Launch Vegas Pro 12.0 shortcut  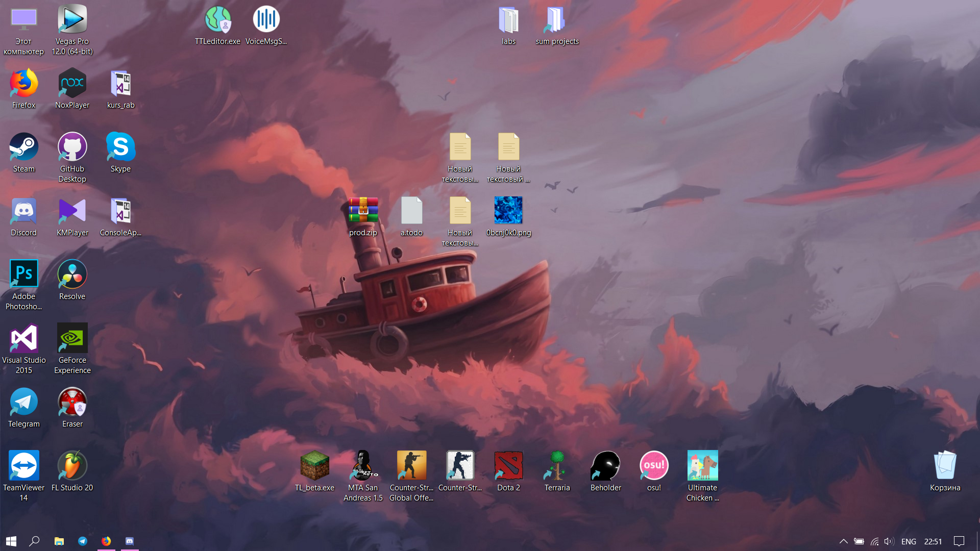tap(72, 30)
